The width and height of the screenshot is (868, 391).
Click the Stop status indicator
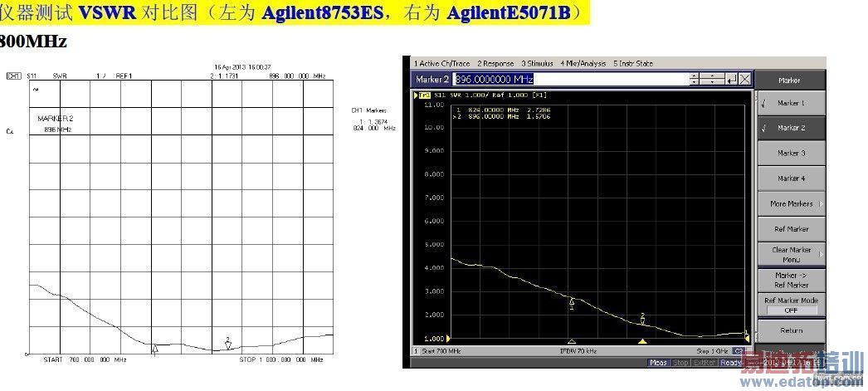click(x=680, y=363)
